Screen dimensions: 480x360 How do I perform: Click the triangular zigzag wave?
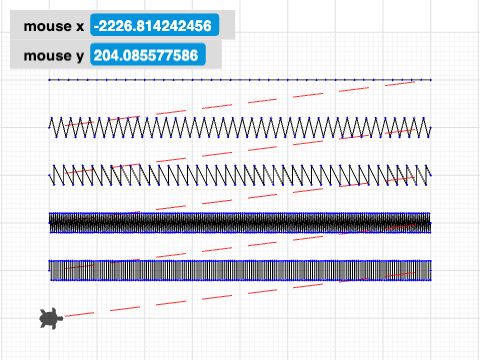pos(240,127)
